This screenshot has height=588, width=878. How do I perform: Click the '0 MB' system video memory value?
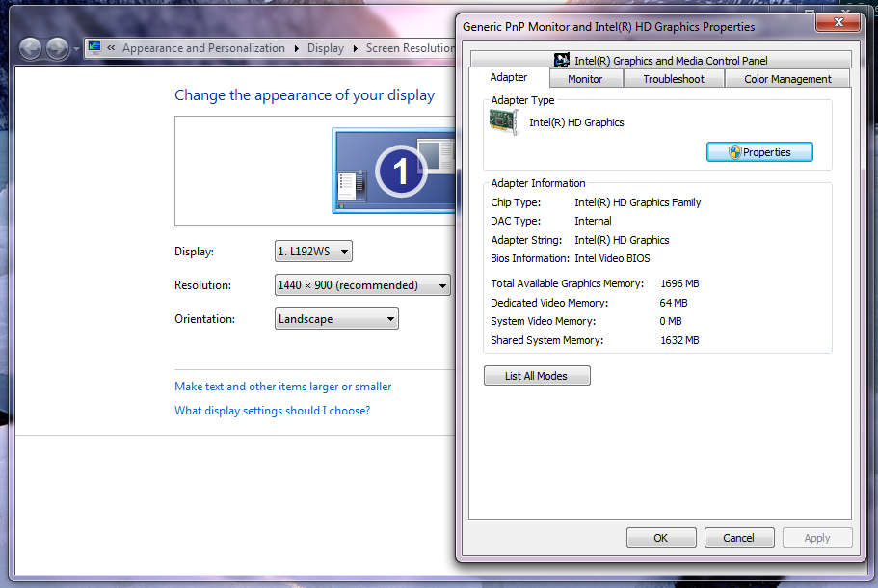click(671, 321)
